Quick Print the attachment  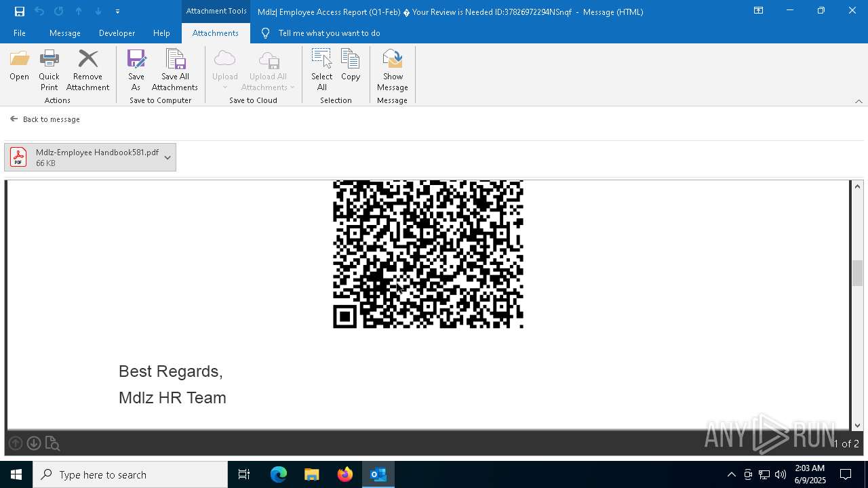[49, 70]
